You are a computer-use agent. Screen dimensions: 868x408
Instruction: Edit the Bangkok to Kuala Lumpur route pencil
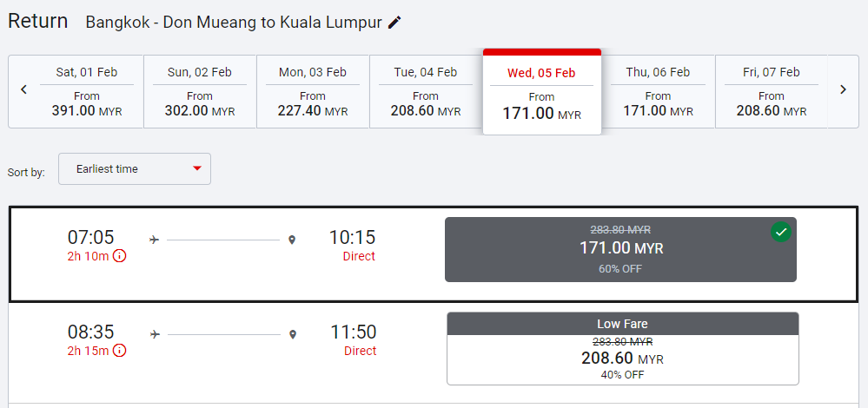(x=395, y=23)
